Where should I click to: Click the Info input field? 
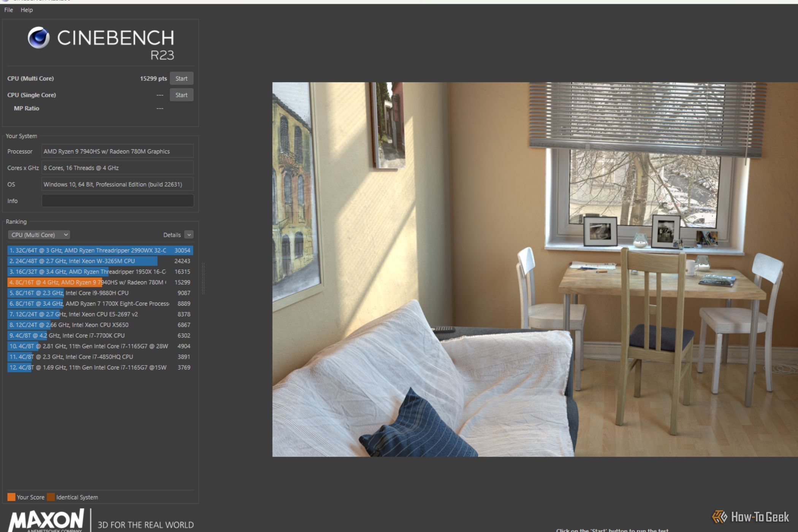(117, 200)
